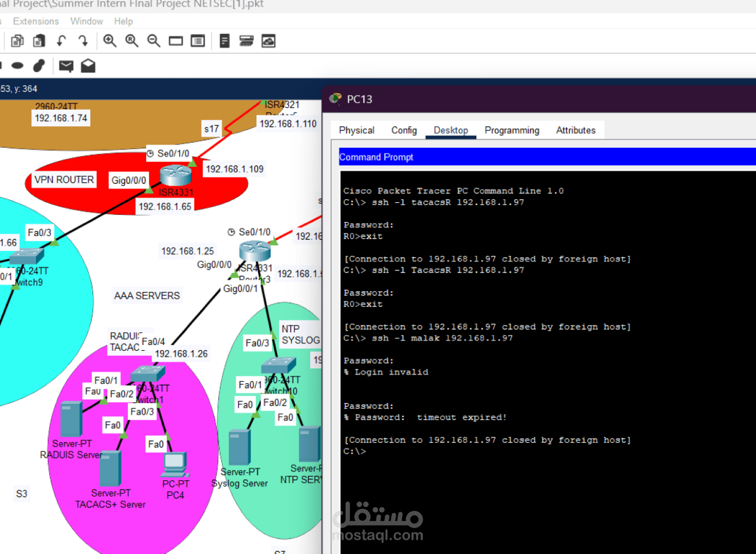Image resolution: width=756 pixels, height=554 pixels.
Task: Select the TACACS+ Server icon
Action: pyautogui.click(x=110, y=469)
